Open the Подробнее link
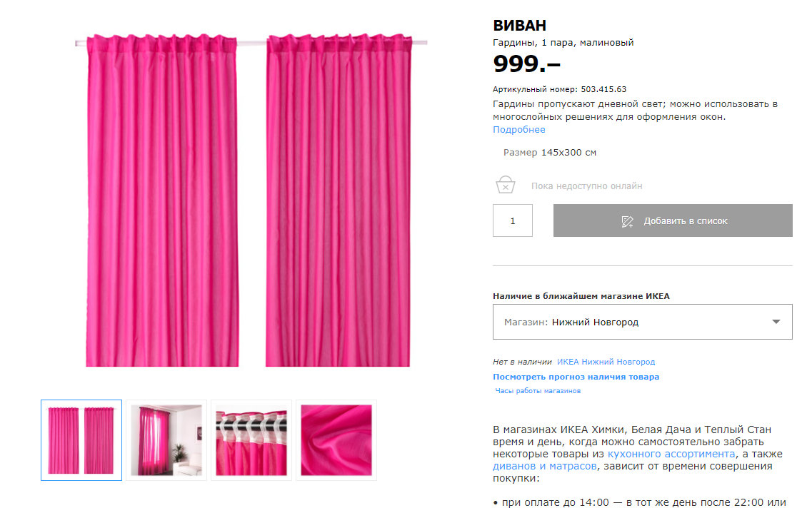Image resolution: width=812 pixels, height=508 pixels. [519, 129]
